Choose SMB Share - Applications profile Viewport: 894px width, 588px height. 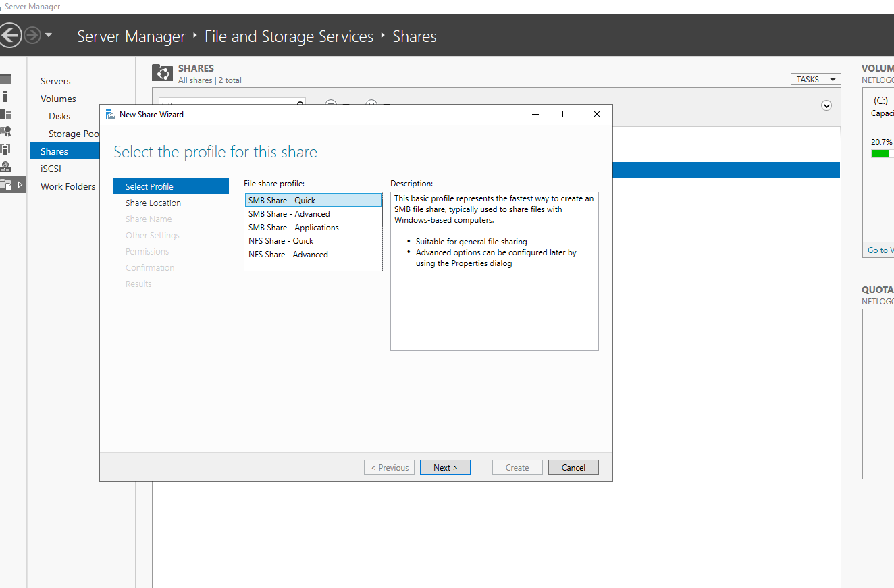tap(313, 227)
